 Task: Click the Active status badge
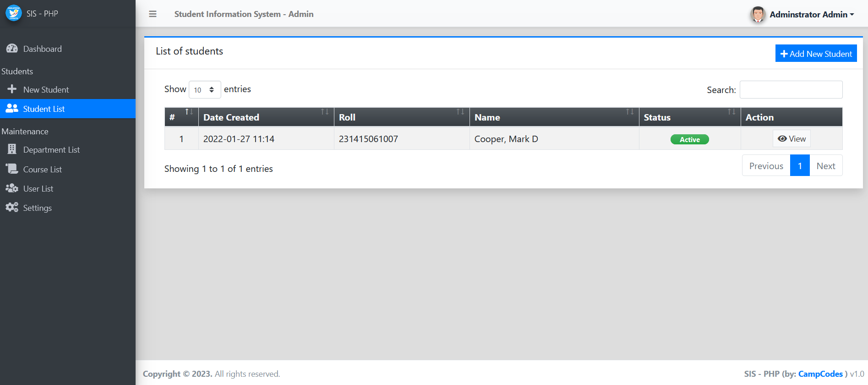click(689, 139)
